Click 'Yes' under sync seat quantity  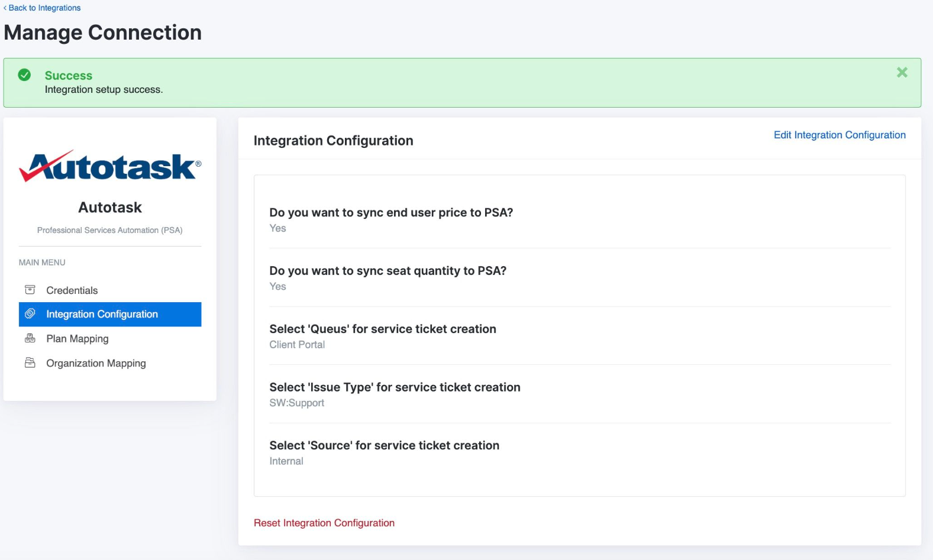[277, 286]
